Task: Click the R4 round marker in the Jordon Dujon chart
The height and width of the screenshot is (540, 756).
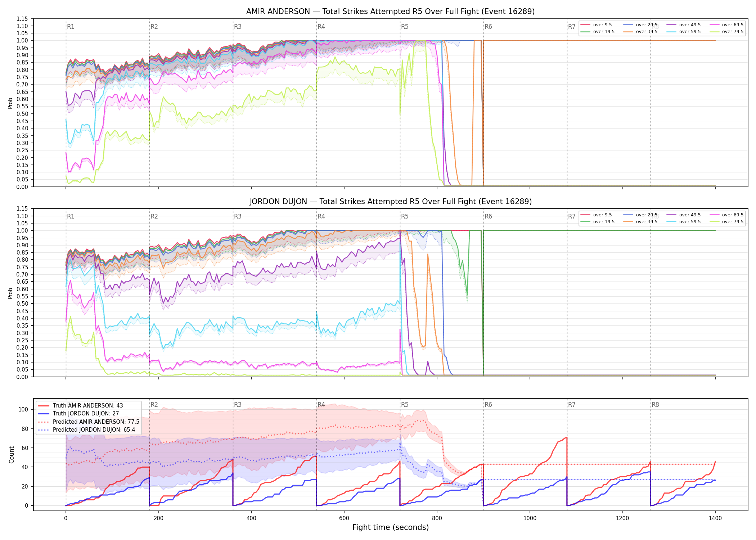Action: click(321, 216)
